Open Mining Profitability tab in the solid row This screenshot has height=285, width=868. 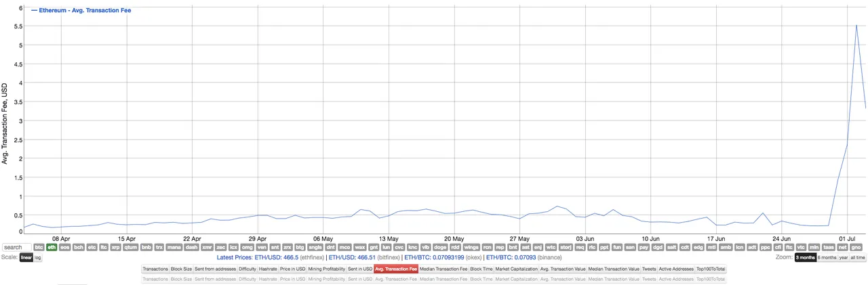327,269
